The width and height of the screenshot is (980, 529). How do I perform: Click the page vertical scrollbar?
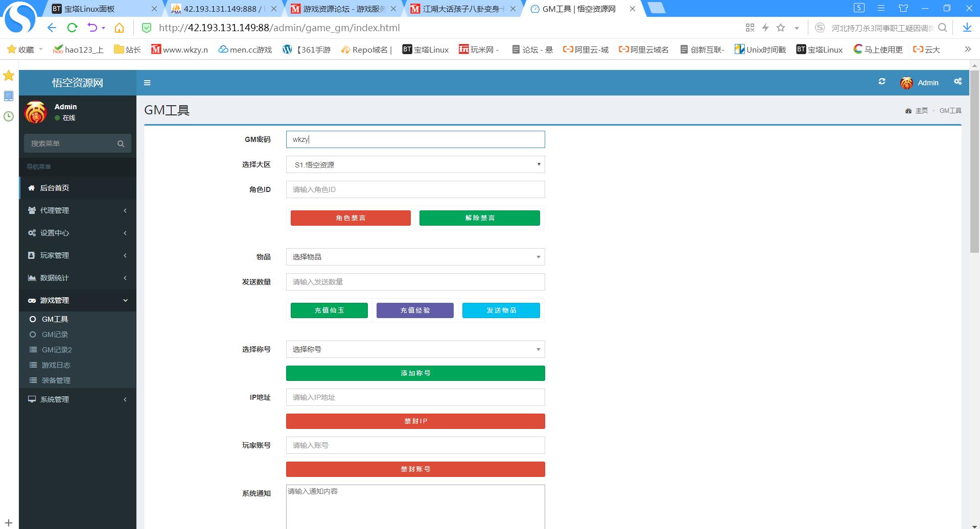pos(974,163)
